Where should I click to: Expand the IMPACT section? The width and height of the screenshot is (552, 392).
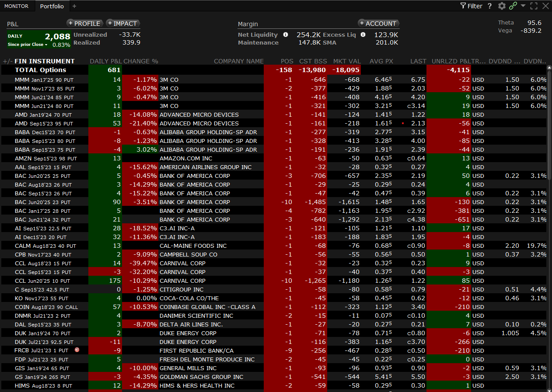coord(123,24)
